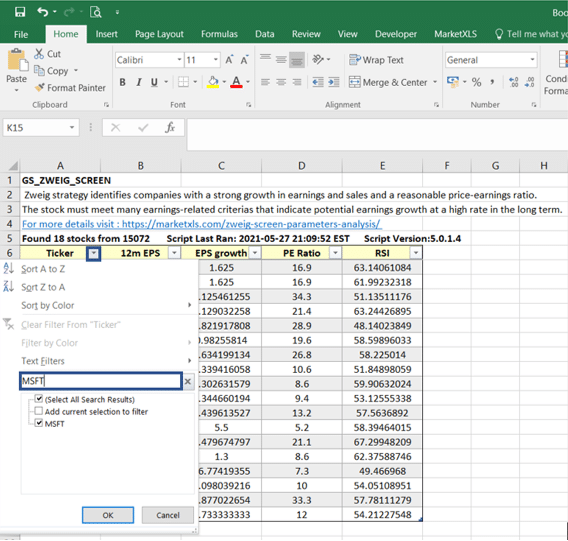The image size is (568, 541).
Task: Open the File tab
Action: 21,34
